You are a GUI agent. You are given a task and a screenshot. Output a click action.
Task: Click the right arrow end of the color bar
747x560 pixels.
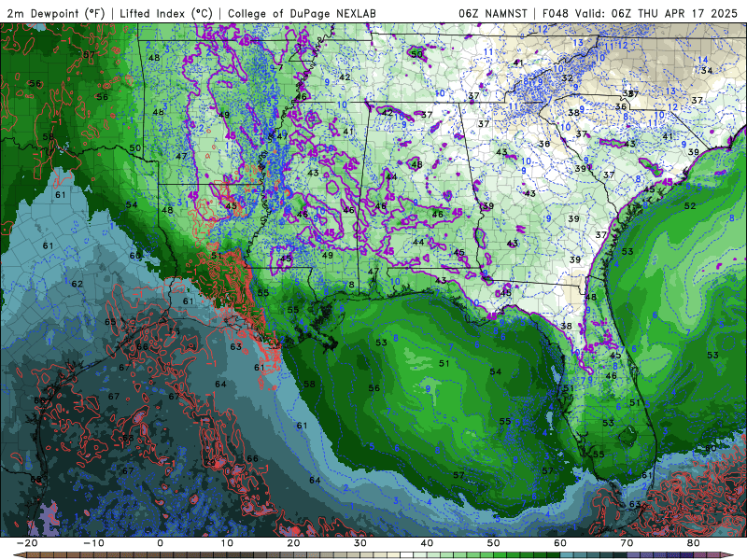[x=728, y=555]
